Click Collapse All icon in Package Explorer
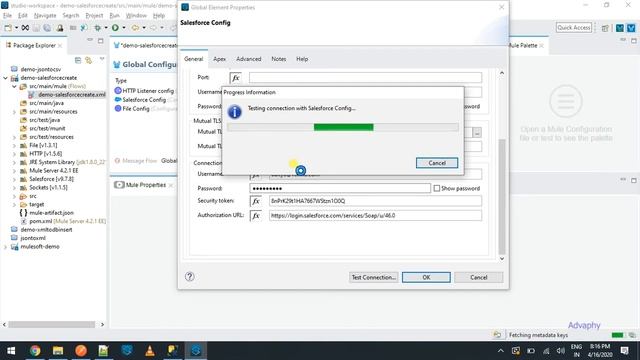Screen dimensions: 640x360 (78, 60)
